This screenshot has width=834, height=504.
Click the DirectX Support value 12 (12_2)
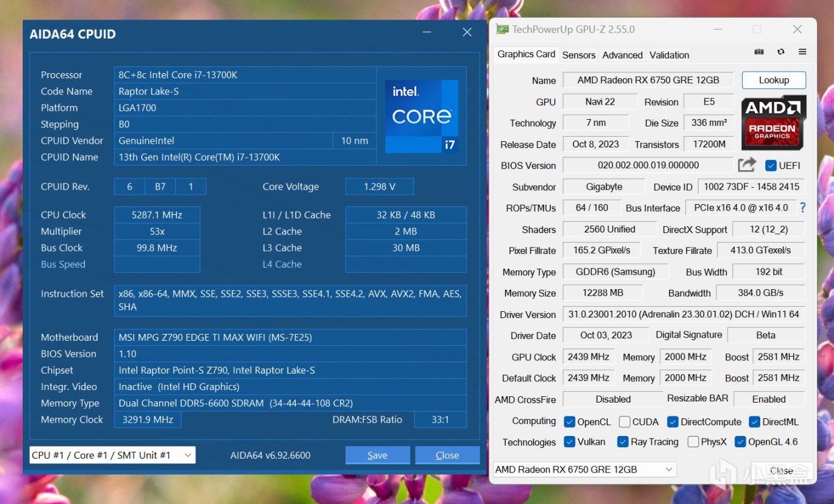(768, 229)
